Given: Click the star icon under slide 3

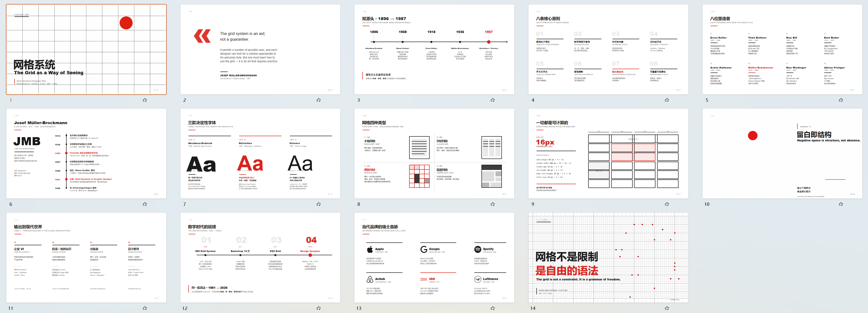Looking at the screenshot, I should [493, 100].
